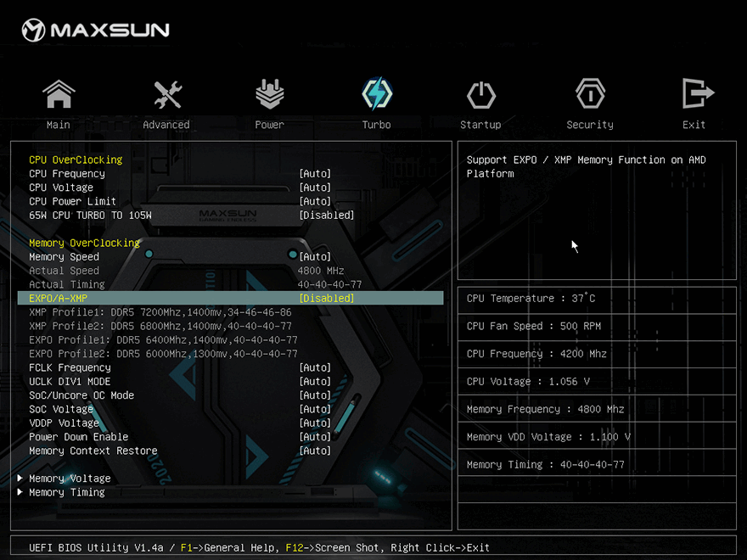Select the FCLK Frequency label
The image size is (747, 560).
point(70,367)
